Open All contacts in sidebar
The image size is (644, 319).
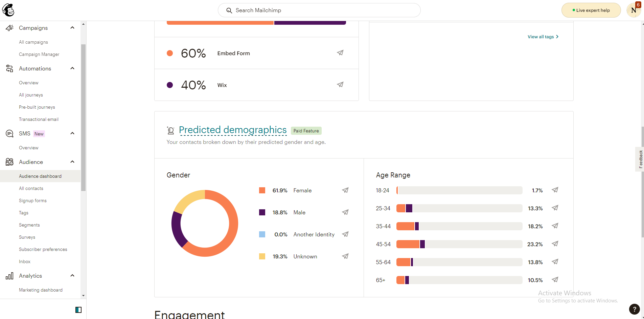click(x=31, y=188)
